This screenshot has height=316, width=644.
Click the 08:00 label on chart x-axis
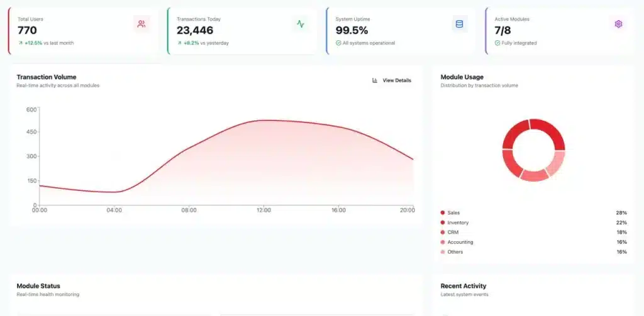[189, 210]
